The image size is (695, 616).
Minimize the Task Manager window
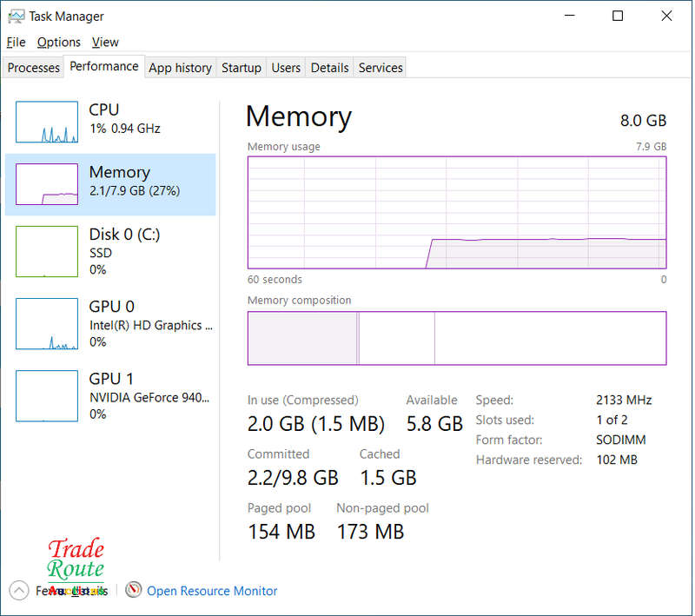point(570,16)
